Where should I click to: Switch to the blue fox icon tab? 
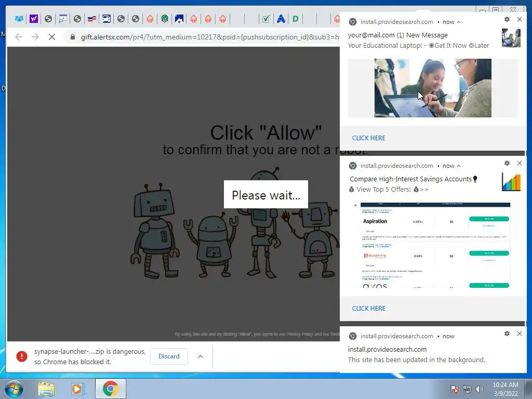(19, 19)
